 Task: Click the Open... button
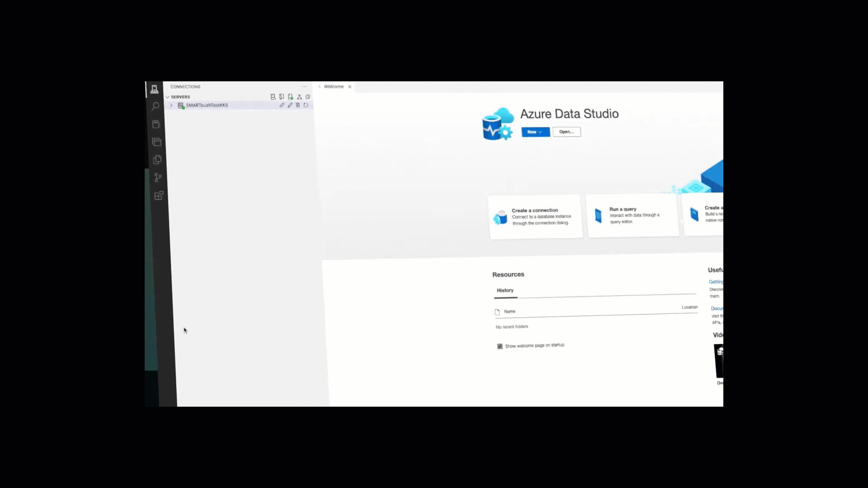pos(566,132)
